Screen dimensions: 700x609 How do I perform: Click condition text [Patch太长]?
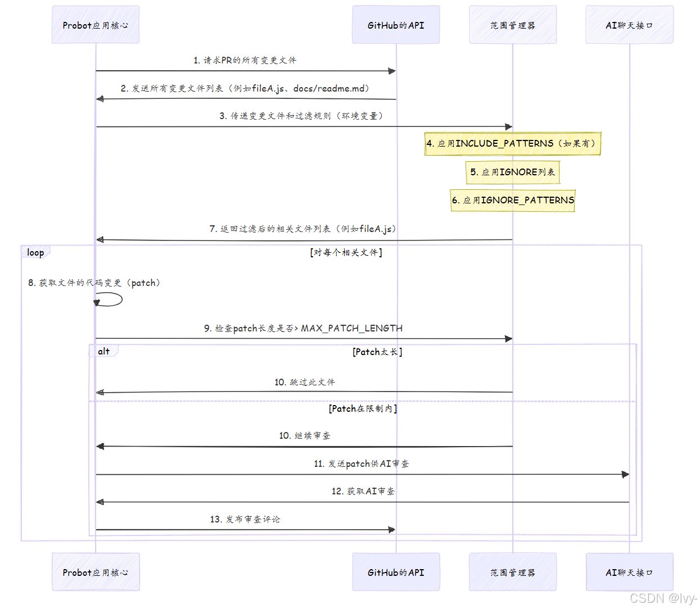[377, 352]
